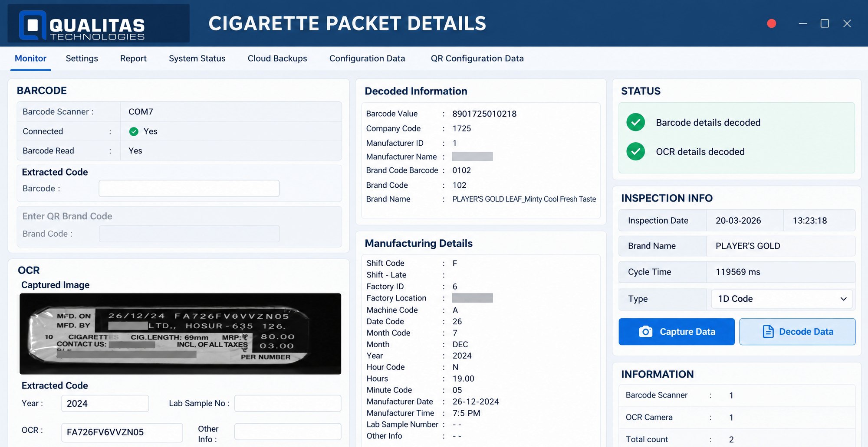The width and height of the screenshot is (868, 447).
Task: Click the Barcode details decoded check icon
Action: 635,122
